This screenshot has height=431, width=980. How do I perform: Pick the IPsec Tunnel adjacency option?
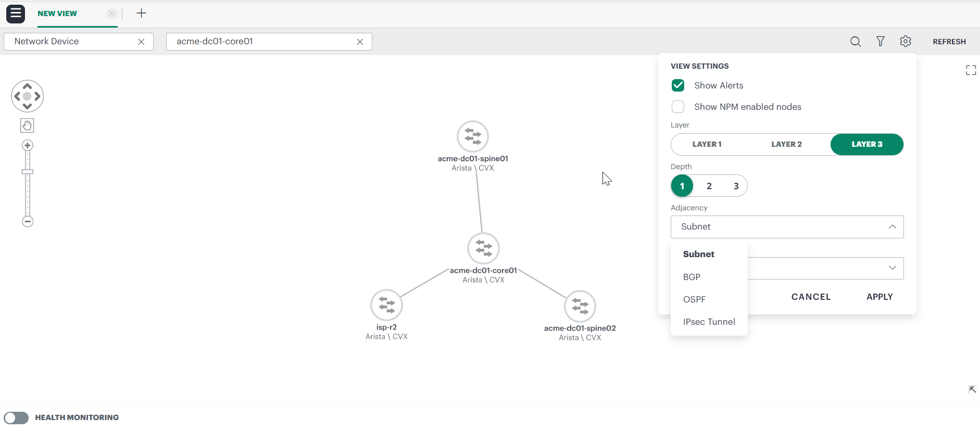coord(709,322)
